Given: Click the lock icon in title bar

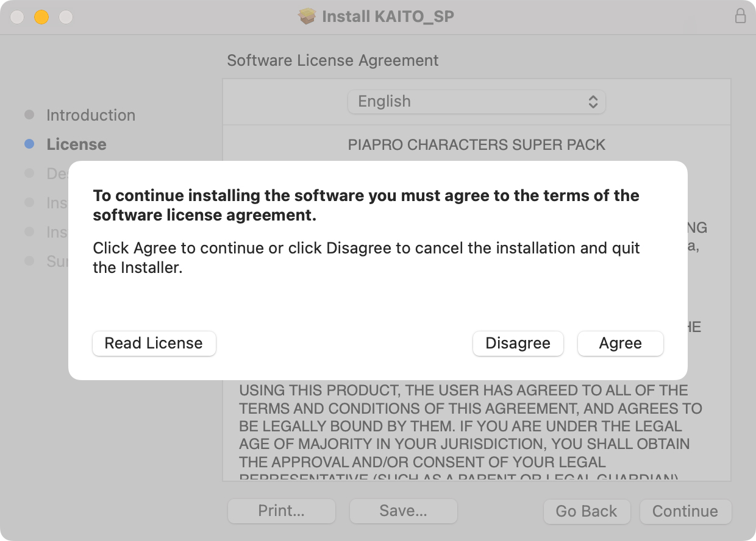Looking at the screenshot, I should pyautogui.click(x=740, y=16).
